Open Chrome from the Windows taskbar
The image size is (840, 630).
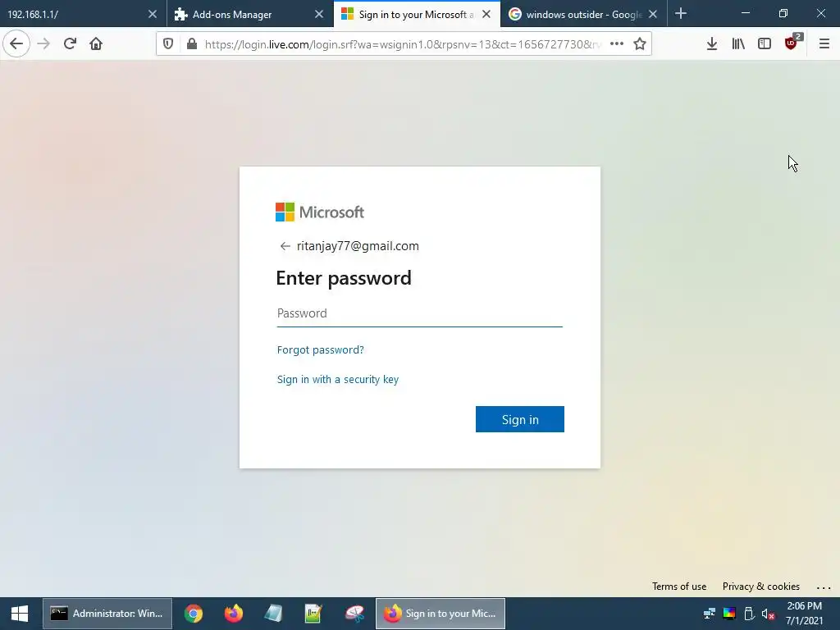tap(194, 614)
